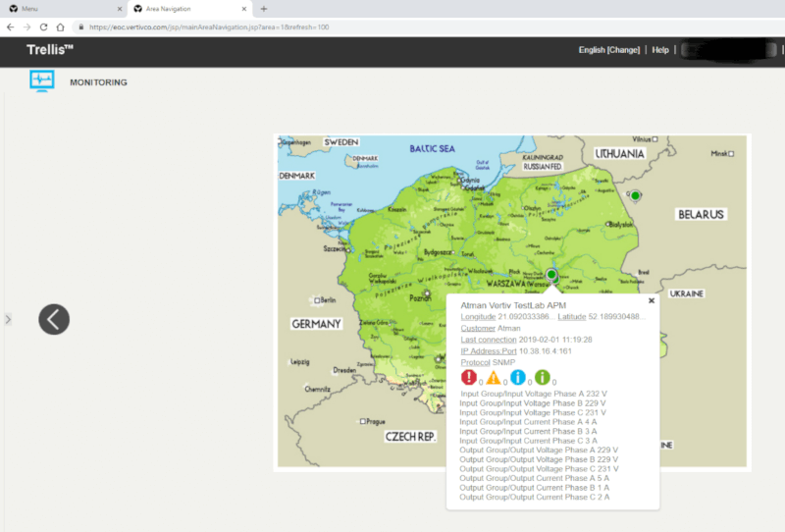The image size is (785, 532).
Task: Click the Monitoring screen icon
Action: [x=42, y=81]
